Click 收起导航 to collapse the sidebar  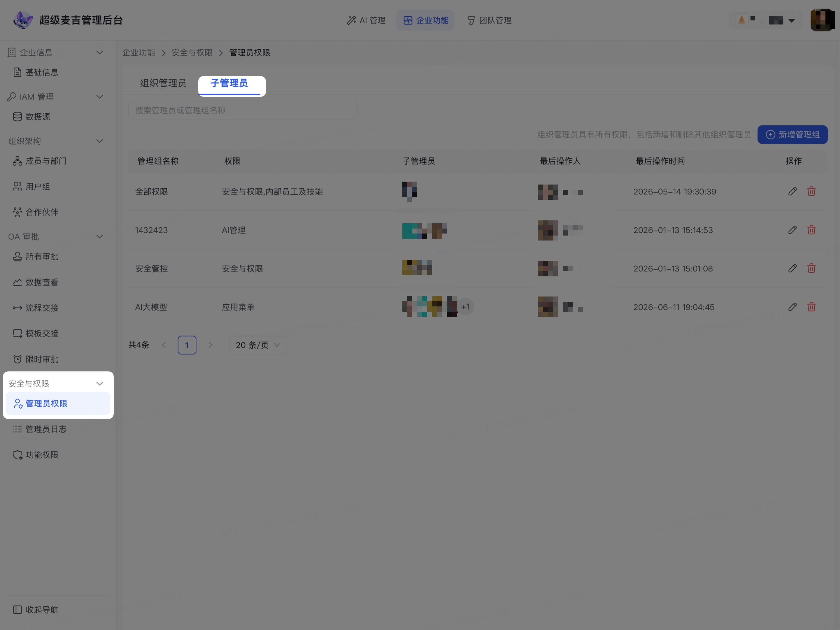tap(36, 610)
